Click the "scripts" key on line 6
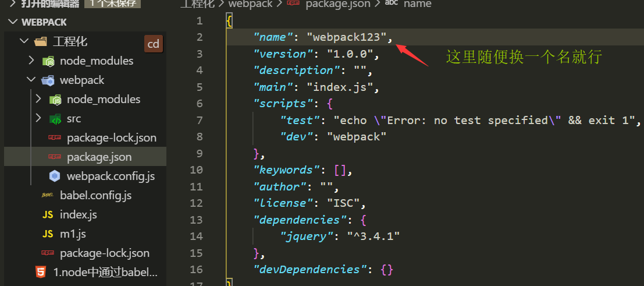644x286 pixels. click(283, 104)
